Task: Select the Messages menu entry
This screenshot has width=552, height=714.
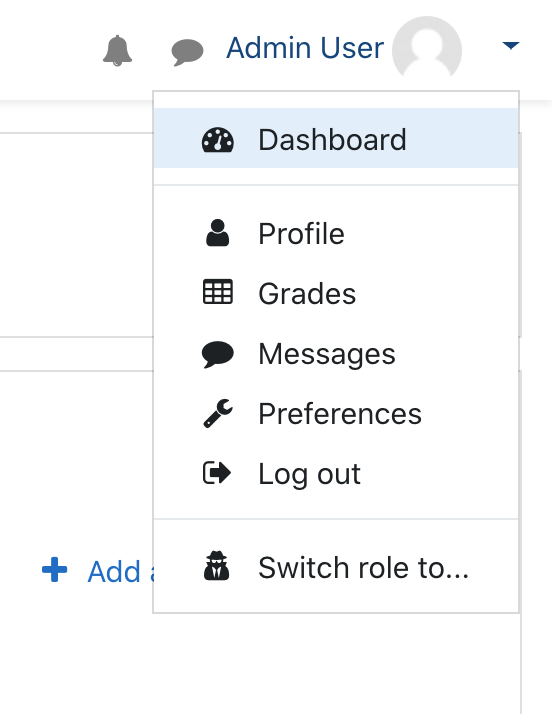Action: click(x=336, y=353)
